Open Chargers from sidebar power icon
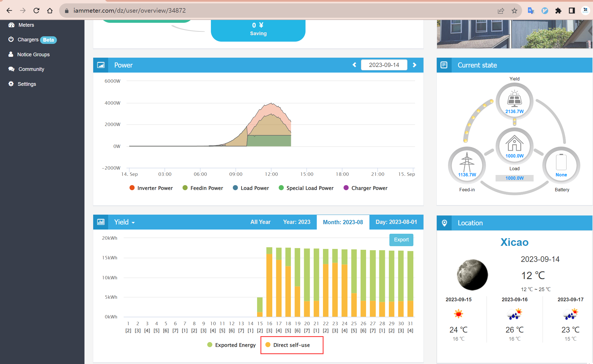This screenshot has width=593, height=364. pyautogui.click(x=11, y=39)
